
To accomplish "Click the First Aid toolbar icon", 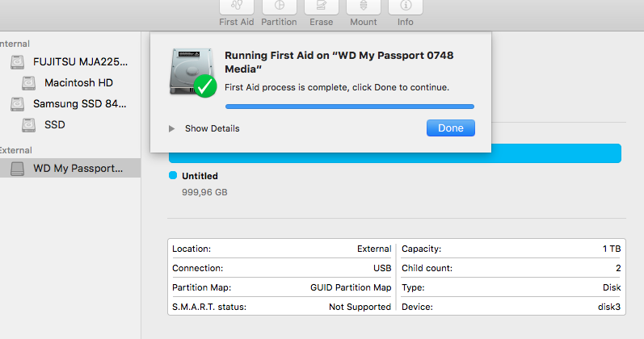I will coord(237,6).
